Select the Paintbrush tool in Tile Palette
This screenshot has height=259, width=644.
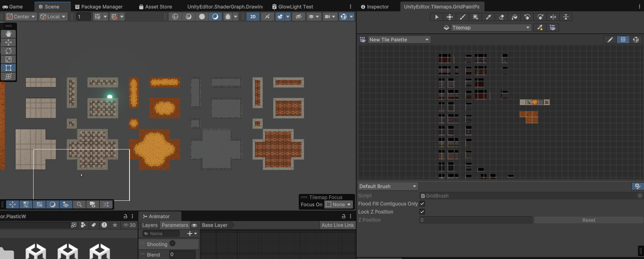(463, 17)
